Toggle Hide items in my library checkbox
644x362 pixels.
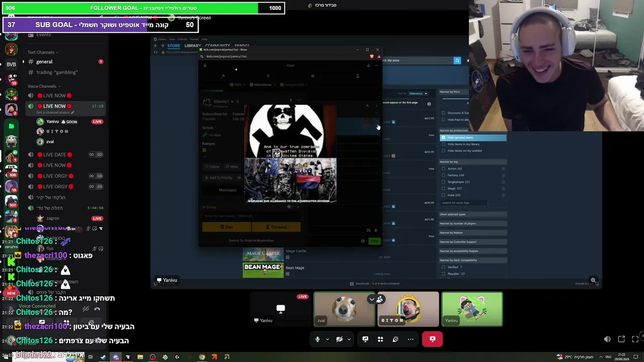point(443,144)
